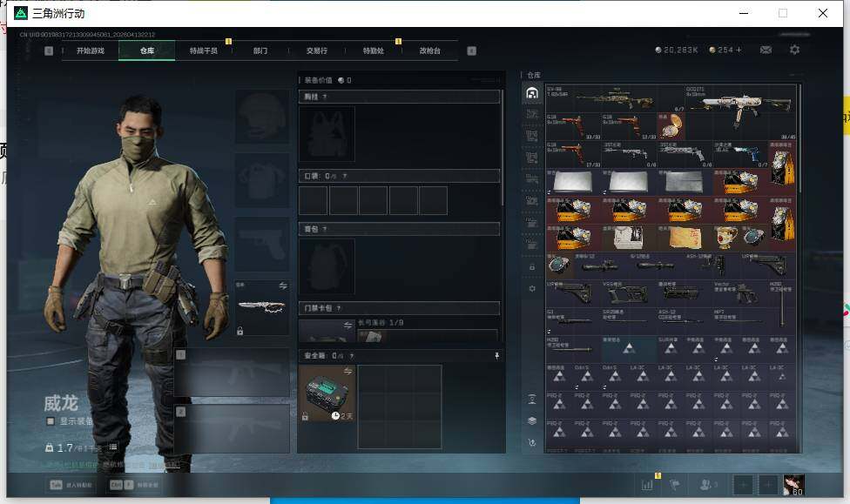This screenshot has height=504, width=850.
Task: Open the loadout list icon beside weight 1.7
Action: tap(112, 447)
